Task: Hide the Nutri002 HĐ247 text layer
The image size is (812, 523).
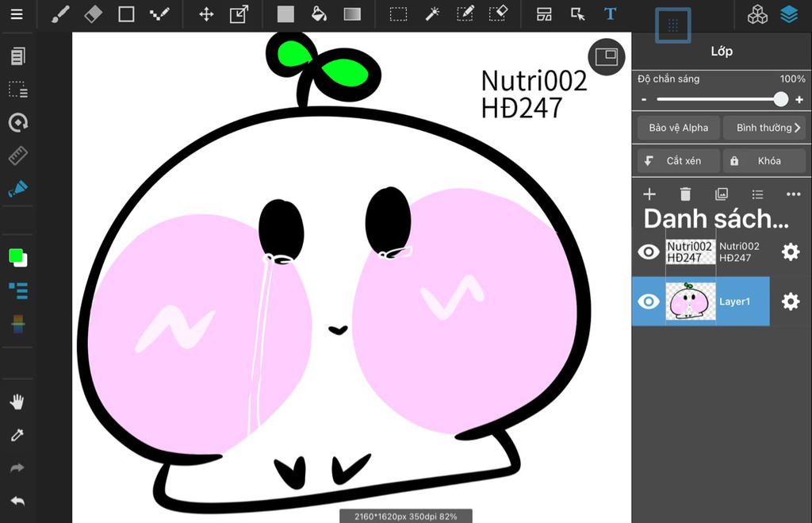Action: pos(649,252)
